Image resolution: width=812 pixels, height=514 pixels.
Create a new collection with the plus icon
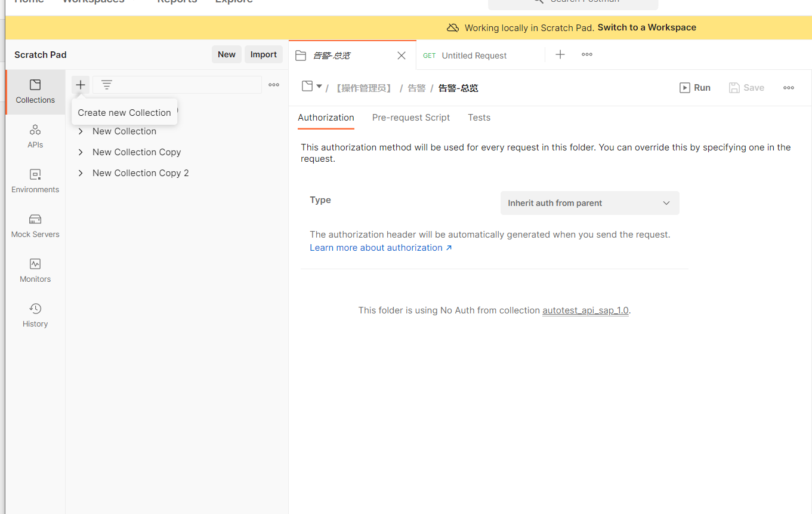coord(80,84)
